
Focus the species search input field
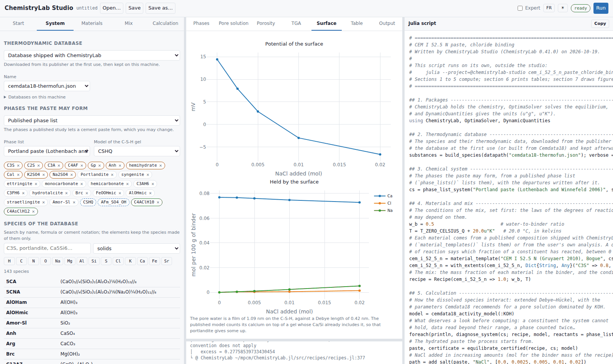(47, 248)
